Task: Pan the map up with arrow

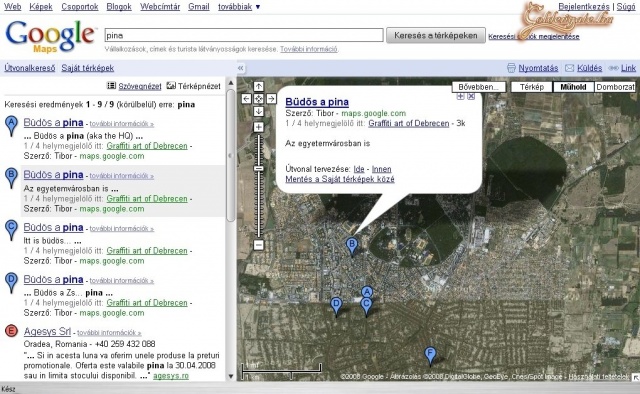Action: click(x=259, y=87)
